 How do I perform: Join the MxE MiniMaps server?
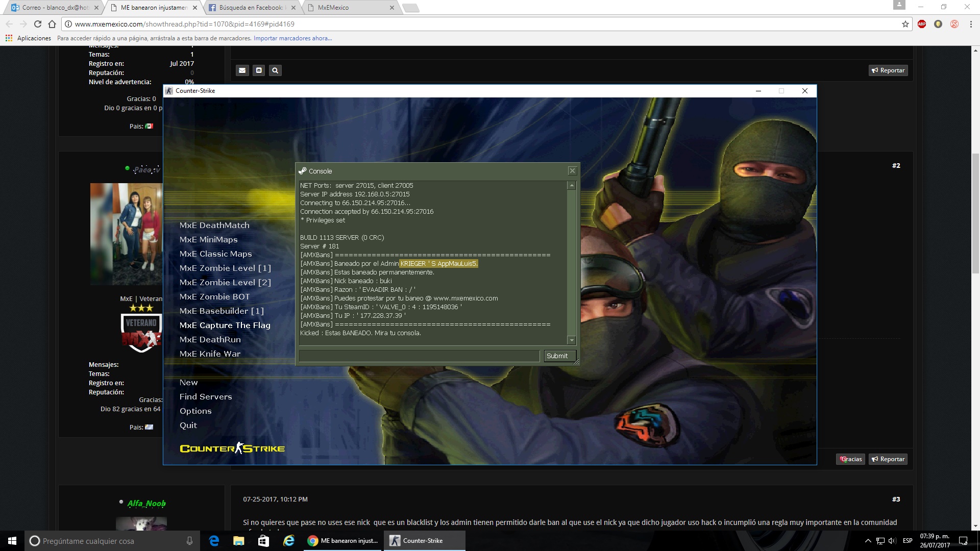click(x=208, y=239)
